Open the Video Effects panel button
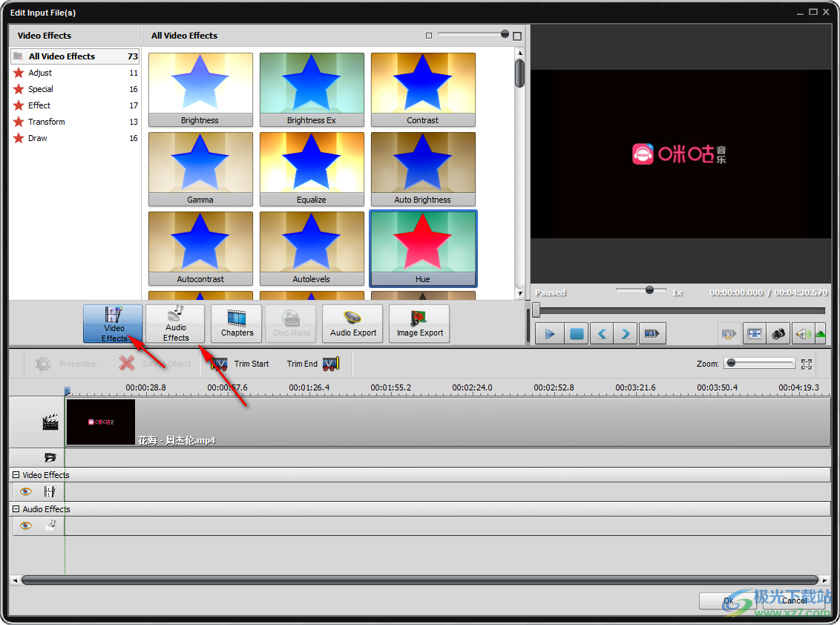 tap(113, 324)
